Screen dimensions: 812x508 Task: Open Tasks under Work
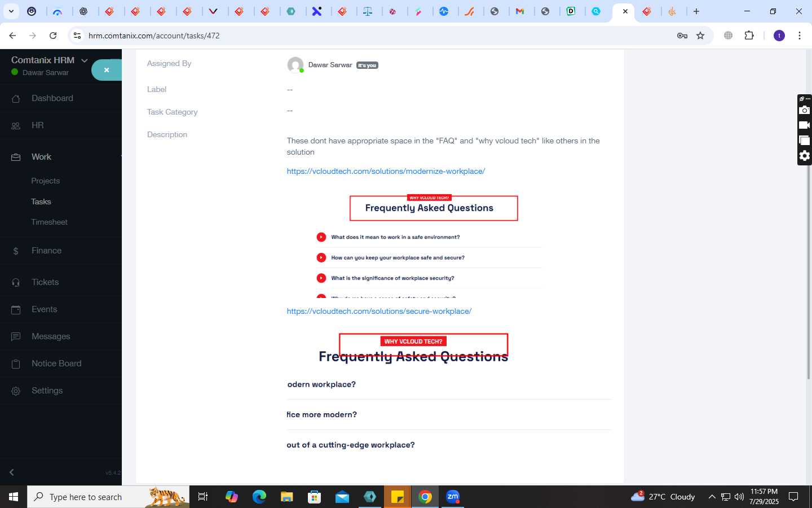pyautogui.click(x=41, y=202)
